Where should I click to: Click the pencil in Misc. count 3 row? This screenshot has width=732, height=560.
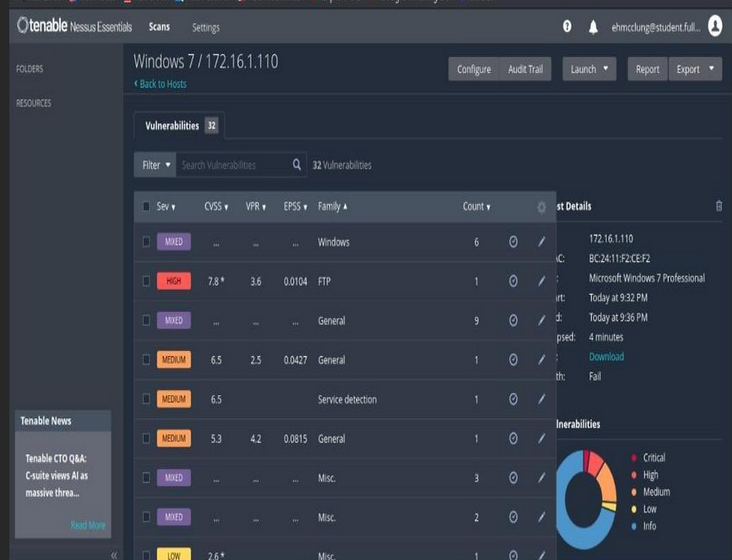(542, 477)
